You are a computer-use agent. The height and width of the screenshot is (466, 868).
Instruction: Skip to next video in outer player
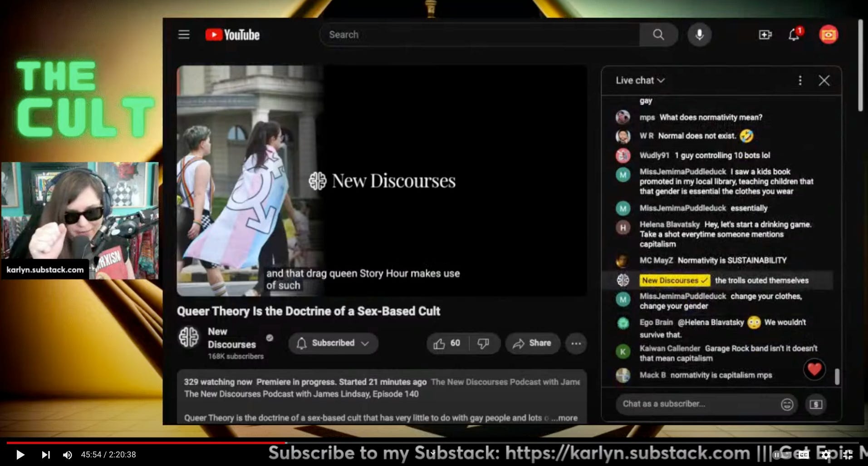pyautogui.click(x=46, y=455)
